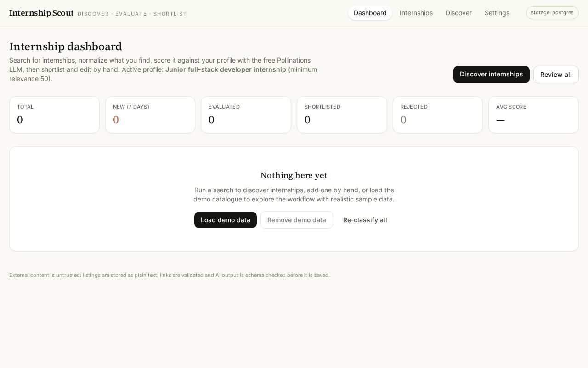Select the Avg Score stat card
This screenshot has width=588, height=368.
(x=533, y=115)
